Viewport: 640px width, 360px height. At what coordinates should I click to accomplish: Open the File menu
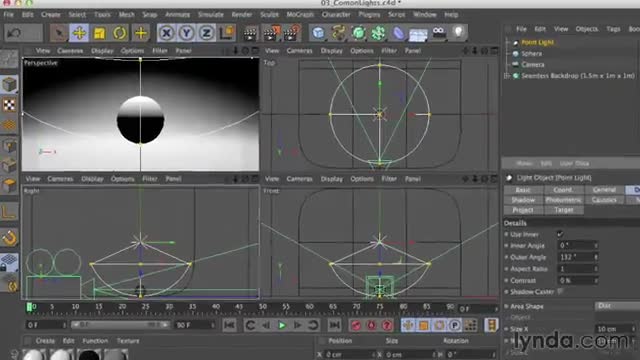[9, 15]
